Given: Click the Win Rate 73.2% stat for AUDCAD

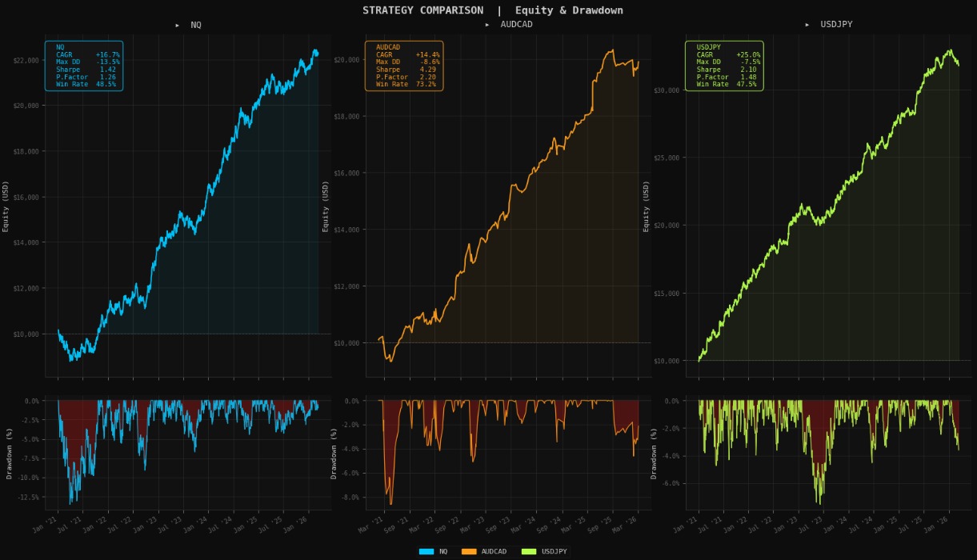Looking at the screenshot, I should (x=404, y=84).
